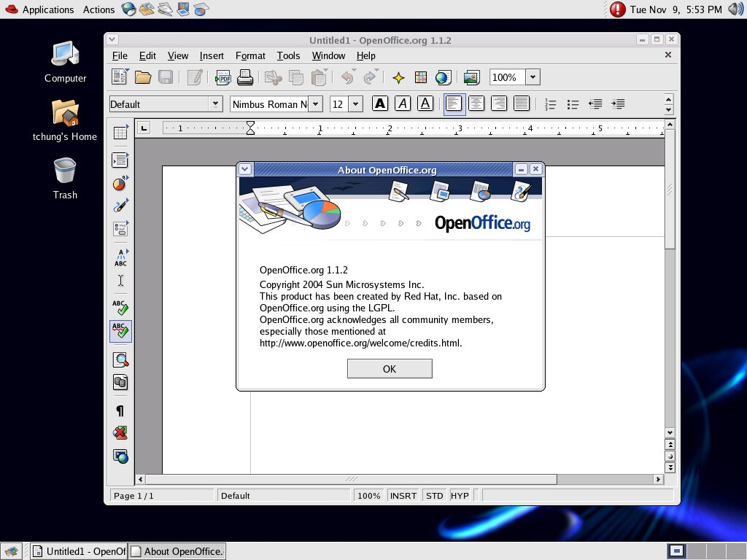Open a file with the folder icon
Viewport: 747px width, 560px height.
[x=142, y=77]
